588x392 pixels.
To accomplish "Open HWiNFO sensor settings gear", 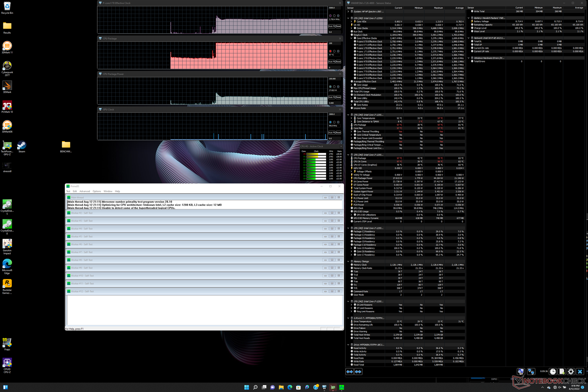I will (x=571, y=371).
